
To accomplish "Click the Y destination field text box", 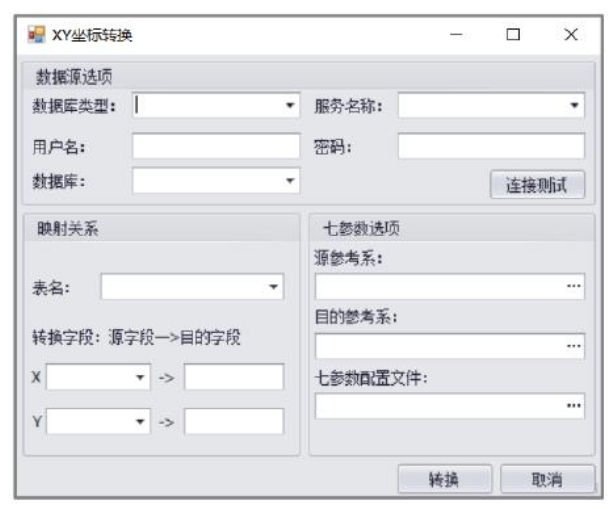I will (x=234, y=422).
